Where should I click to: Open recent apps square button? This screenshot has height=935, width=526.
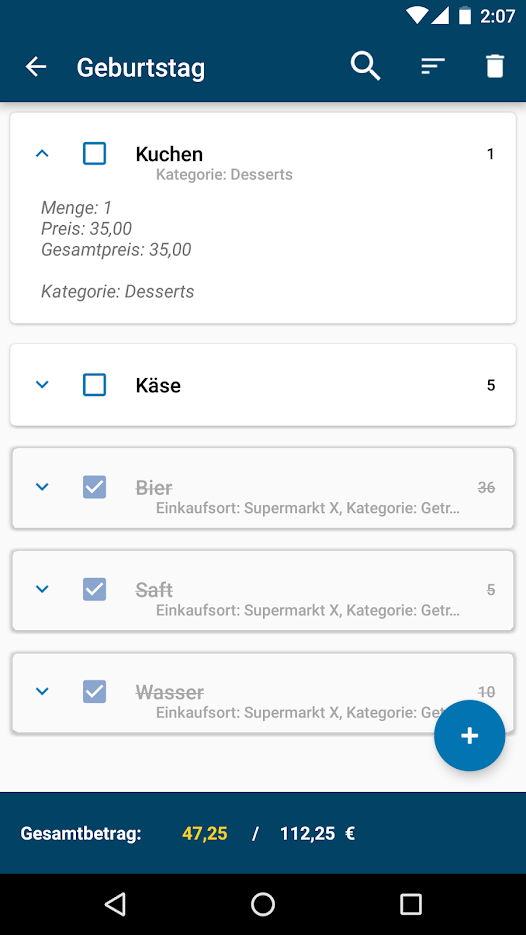coord(410,904)
